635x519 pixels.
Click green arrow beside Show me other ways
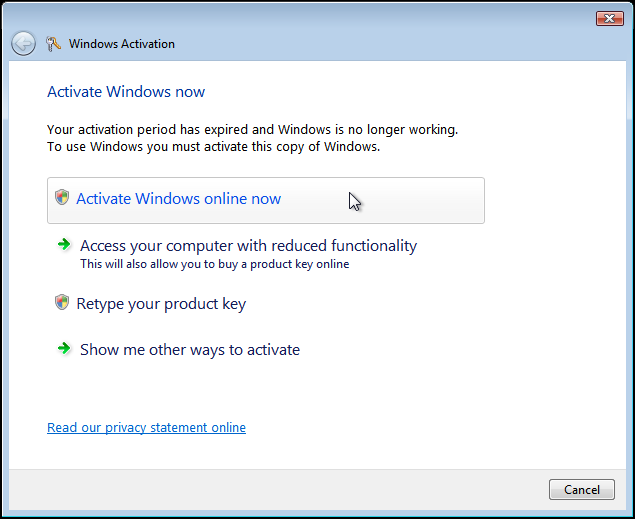pos(64,349)
